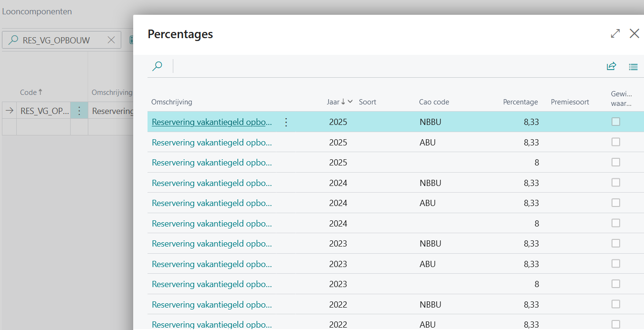Clear the RES_VG_OPBOUW search field
The height and width of the screenshot is (330, 644).
pos(111,40)
